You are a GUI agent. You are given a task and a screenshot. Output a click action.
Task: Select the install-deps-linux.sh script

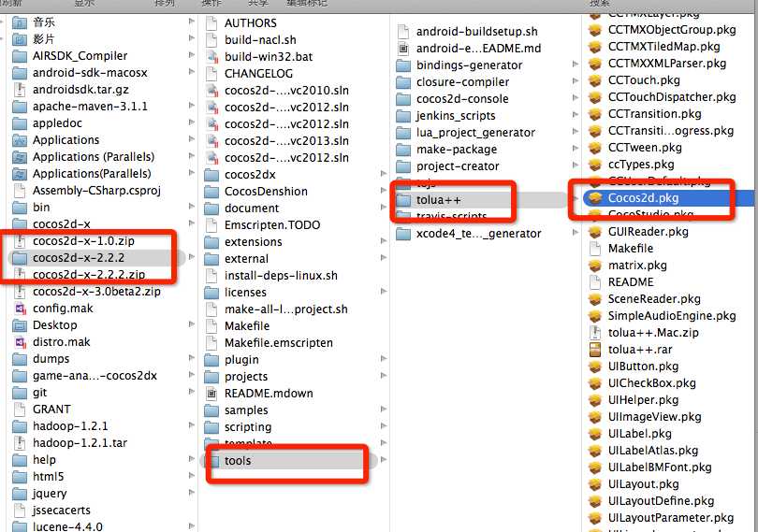coord(281,276)
